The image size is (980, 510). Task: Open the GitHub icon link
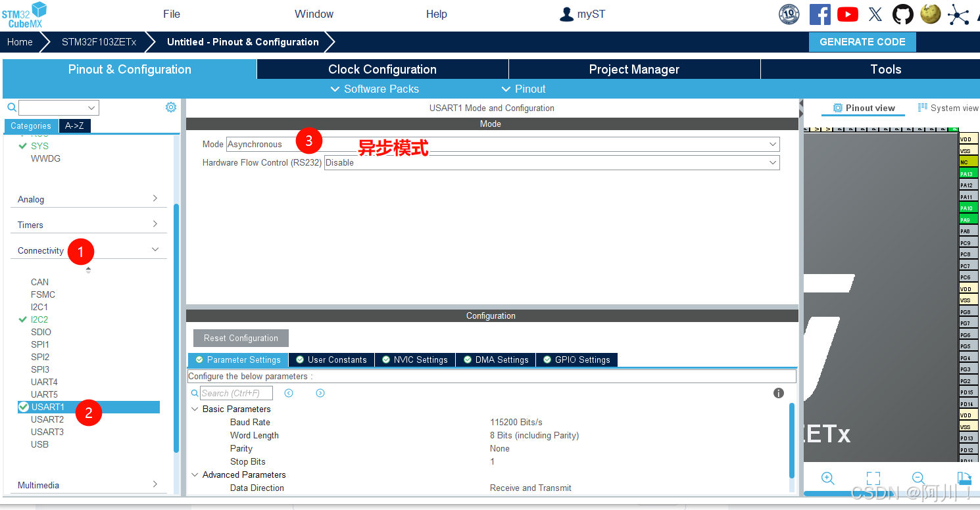[x=903, y=14]
